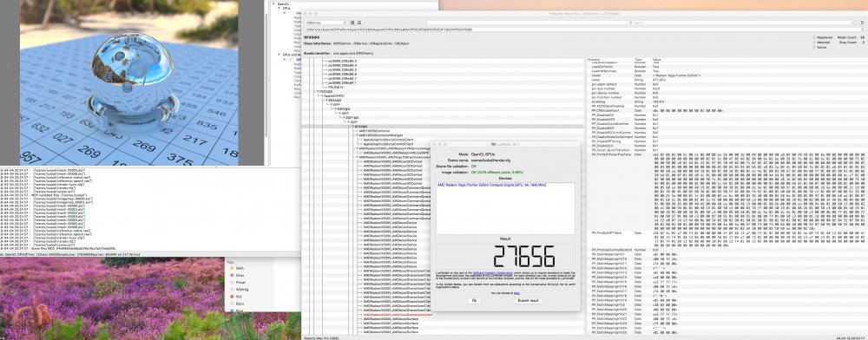Screen dimensions: 868x340
Task: Click the 'Roberts iMac Pro (i386)' status text
Action: (321, 337)
